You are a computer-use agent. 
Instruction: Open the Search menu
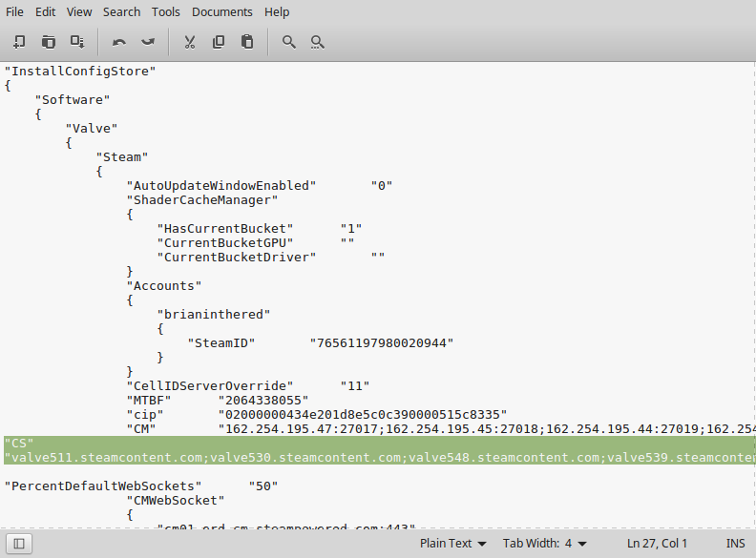pyautogui.click(x=121, y=12)
